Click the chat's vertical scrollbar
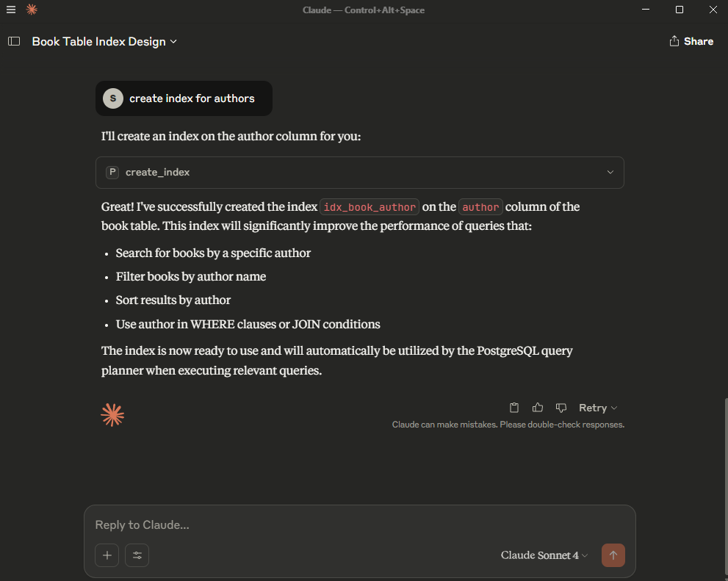Viewport: 728px width, 581px height. coord(725,487)
